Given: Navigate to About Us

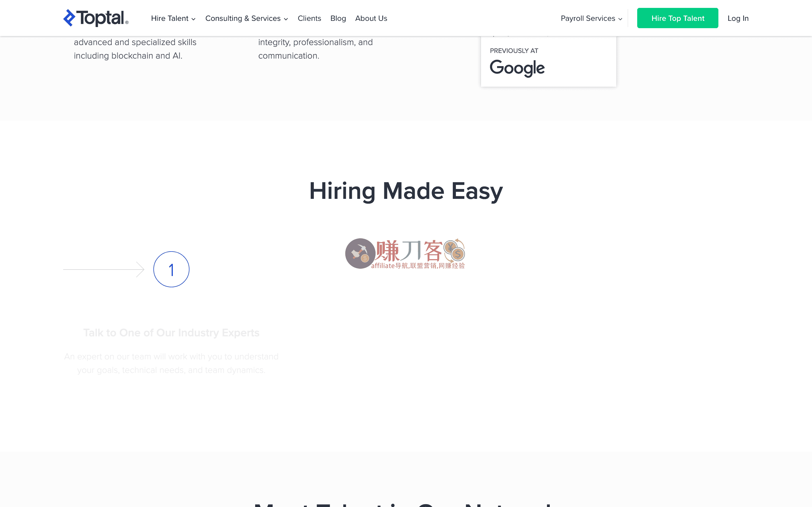Looking at the screenshot, I should pyautogui.click(x=371, y=18).
